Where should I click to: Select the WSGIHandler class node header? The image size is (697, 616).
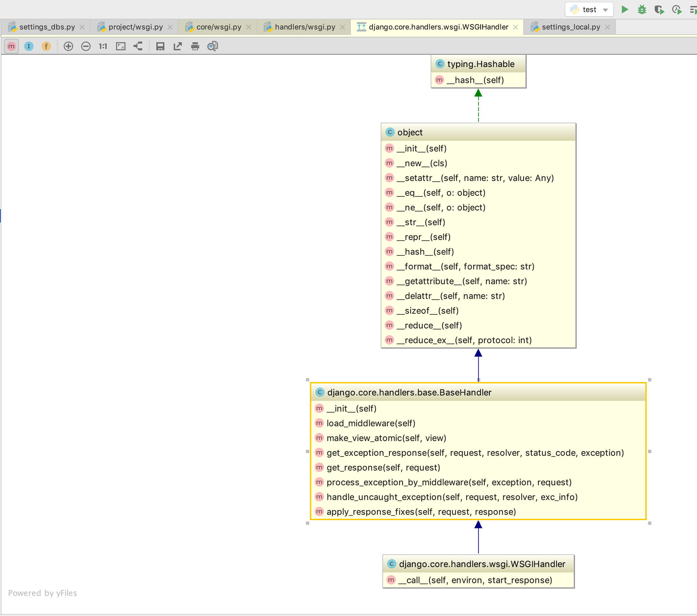coord(478,564)
